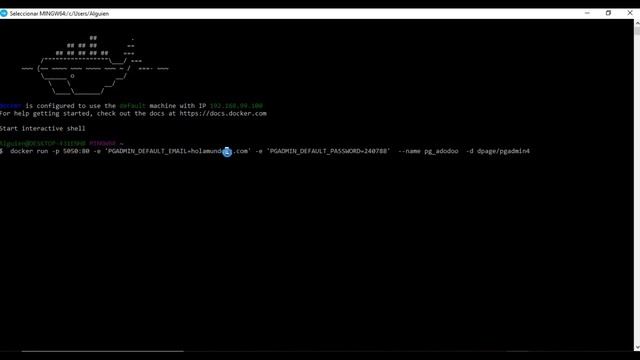Click the MINGW64 terminal icon in title bar
This screenshot has width=640, height=360.
(x=4, y=13)
